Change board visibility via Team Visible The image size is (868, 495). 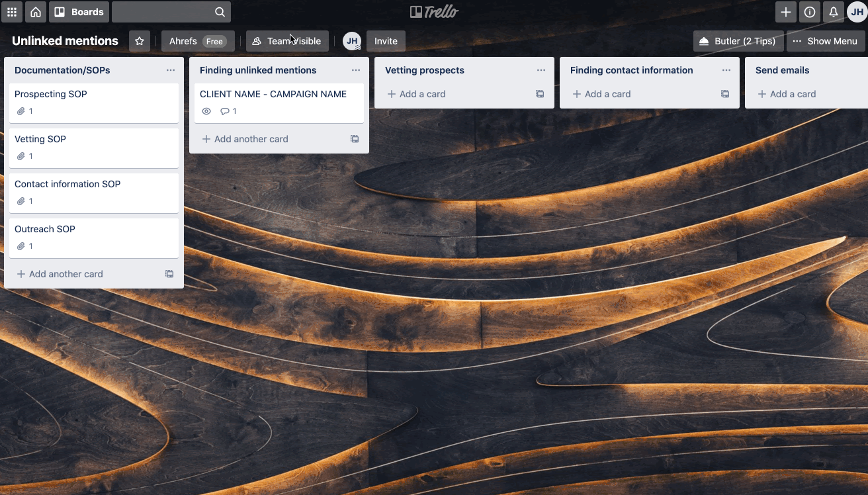tap(287, 40)
